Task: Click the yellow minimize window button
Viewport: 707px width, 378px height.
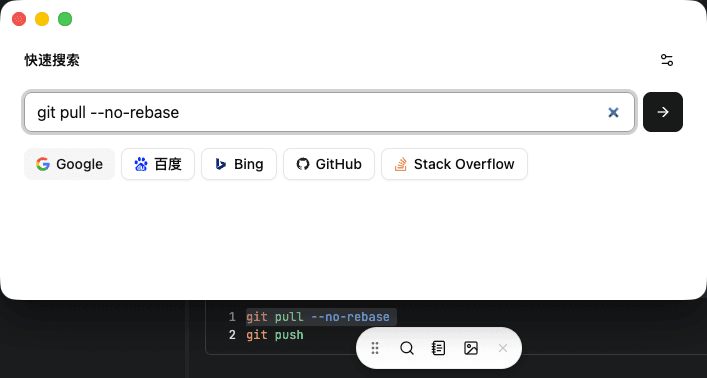Action: (42, 19)
